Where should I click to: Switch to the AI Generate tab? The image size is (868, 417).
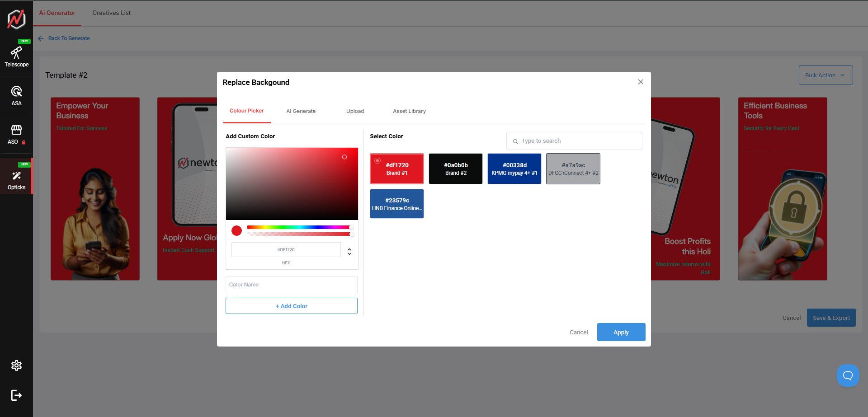tap(301, 111)
